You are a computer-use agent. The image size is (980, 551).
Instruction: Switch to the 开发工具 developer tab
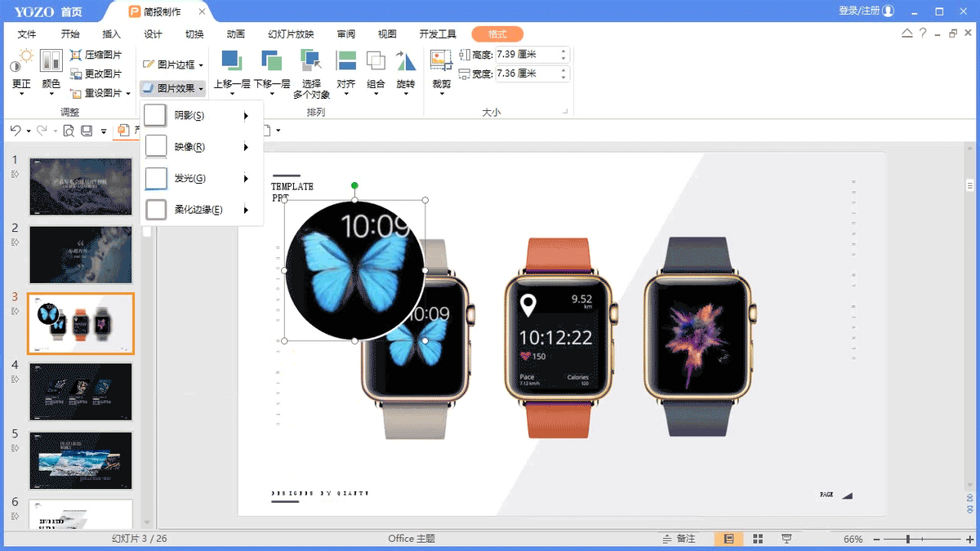(438, 34)
